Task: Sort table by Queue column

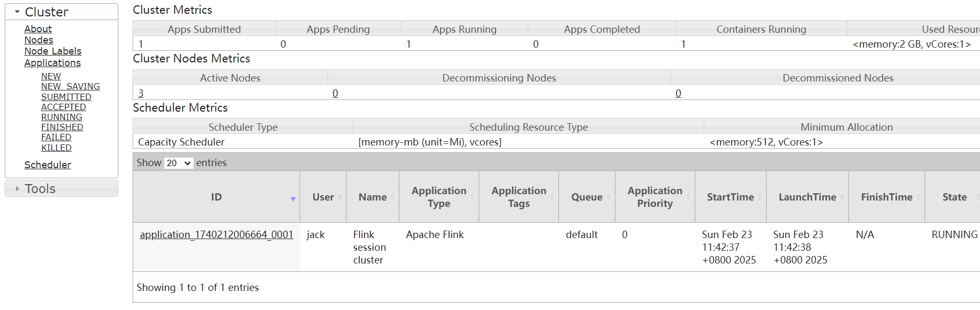Action: (586, 197)
